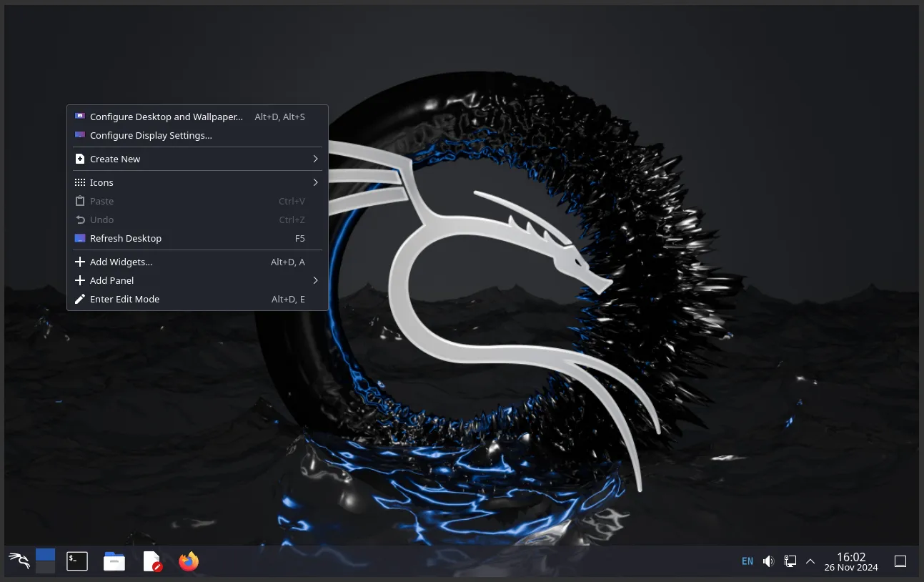The width and height of the screenshot is (924, 582).
Task: Open the Kali application launcher menu
Action: (x=19, y=561)
